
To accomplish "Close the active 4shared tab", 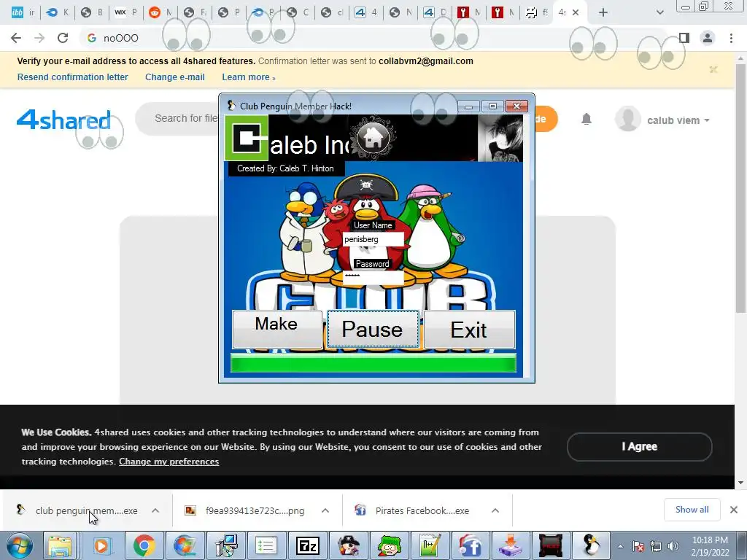I will [x=576, y=13].
